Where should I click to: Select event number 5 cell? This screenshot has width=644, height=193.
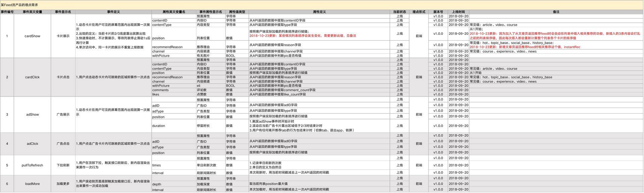[x=7, y=165]
